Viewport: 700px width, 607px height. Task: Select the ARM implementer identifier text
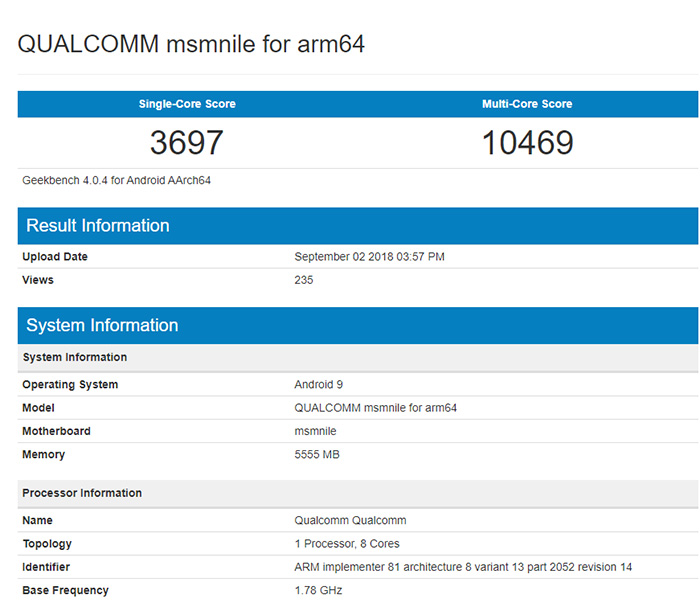[463, 567]
